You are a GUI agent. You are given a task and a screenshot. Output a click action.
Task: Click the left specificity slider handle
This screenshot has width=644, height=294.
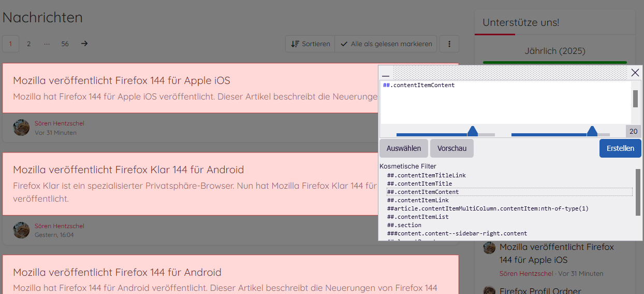click(472, 131)
